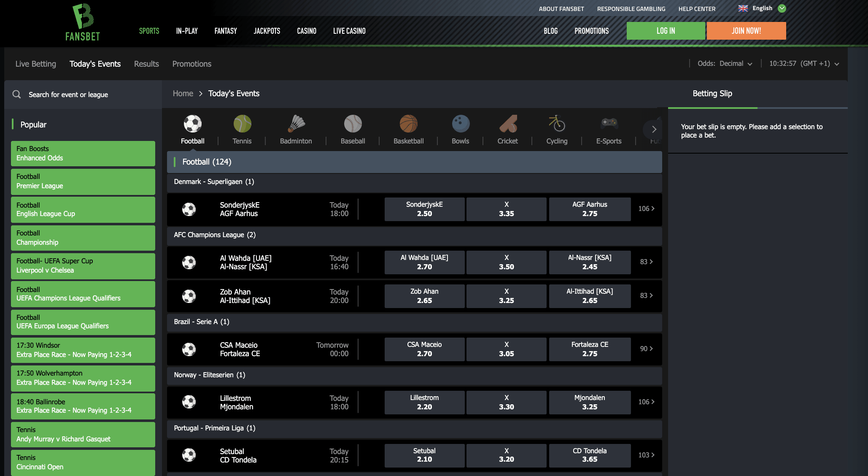Image resolution: width=868 pixels, height=476 pixels.
Task: Bet on Fortaleza CE at 2.75
Action: [x=590, y=349]
